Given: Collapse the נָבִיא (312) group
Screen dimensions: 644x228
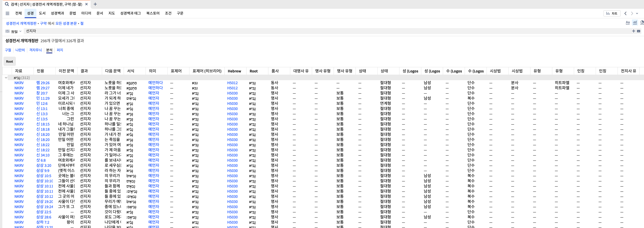Looking at the screenshot, I should 6,78.
